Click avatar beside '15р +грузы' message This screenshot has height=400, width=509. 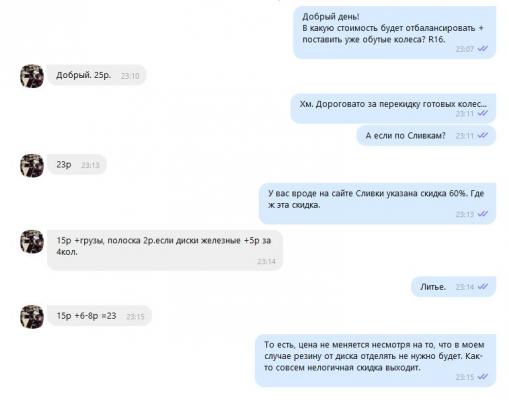pos(32,241)
